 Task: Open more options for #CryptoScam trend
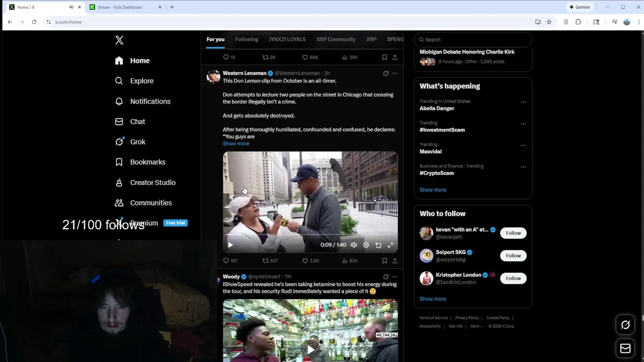(x=523, y=167)
